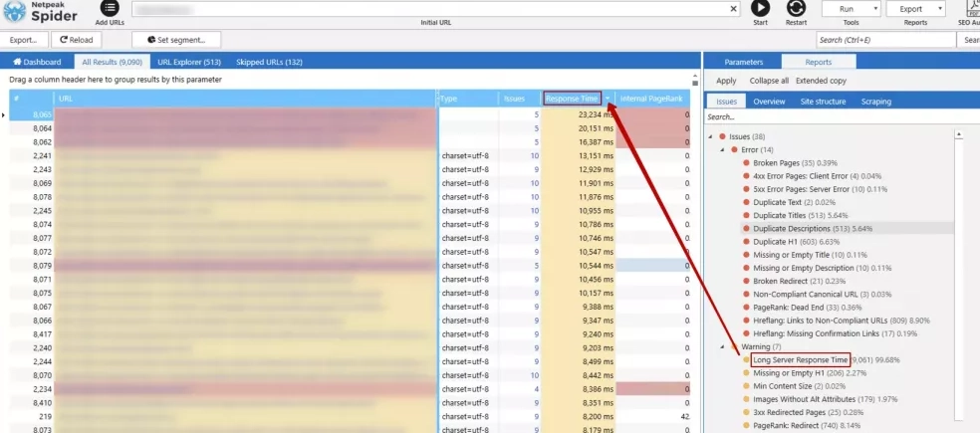Click the Set segment... button

click(x=176, y=40)
